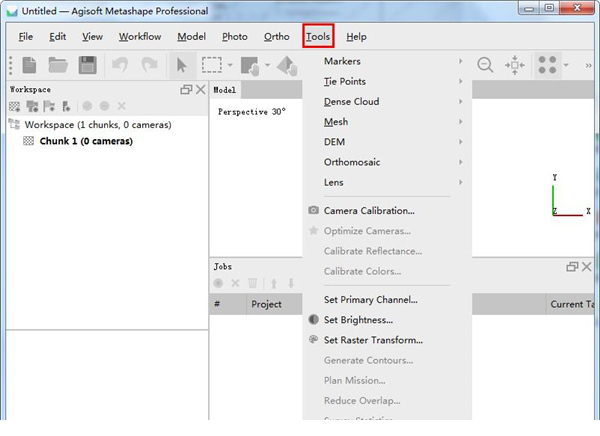Click the Reset view icon

[x=515, y=65]
